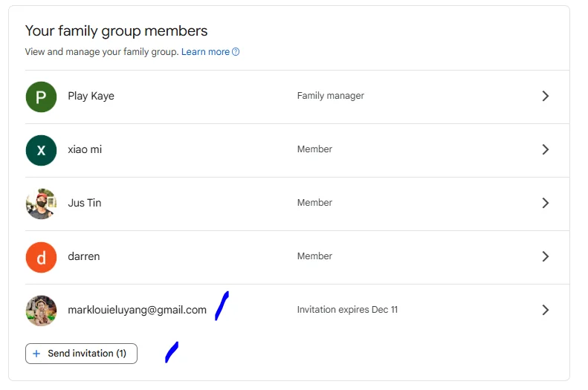Expand xiao mi row with chevron arrow
588x390 pixels.
click(546, 149)
